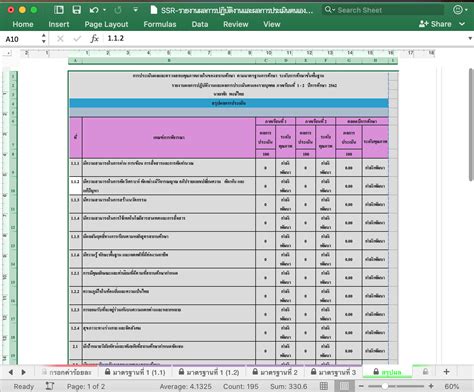
Task: Select the cell containing 1.1.4
Action: (x=76, y=222)
